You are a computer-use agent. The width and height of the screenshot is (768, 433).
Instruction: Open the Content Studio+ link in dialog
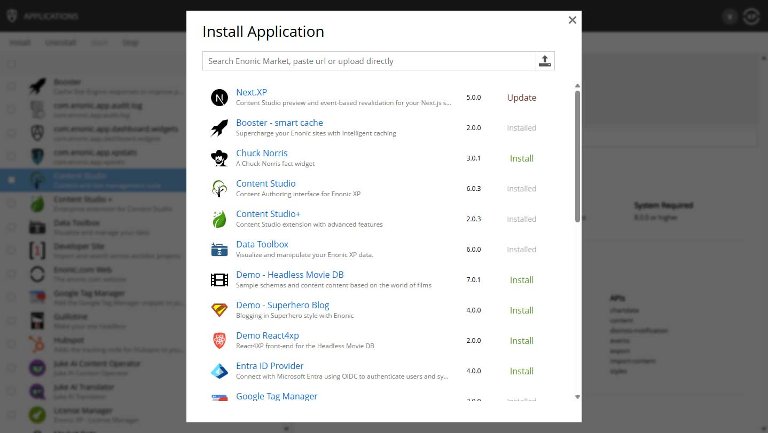(268, 214)
